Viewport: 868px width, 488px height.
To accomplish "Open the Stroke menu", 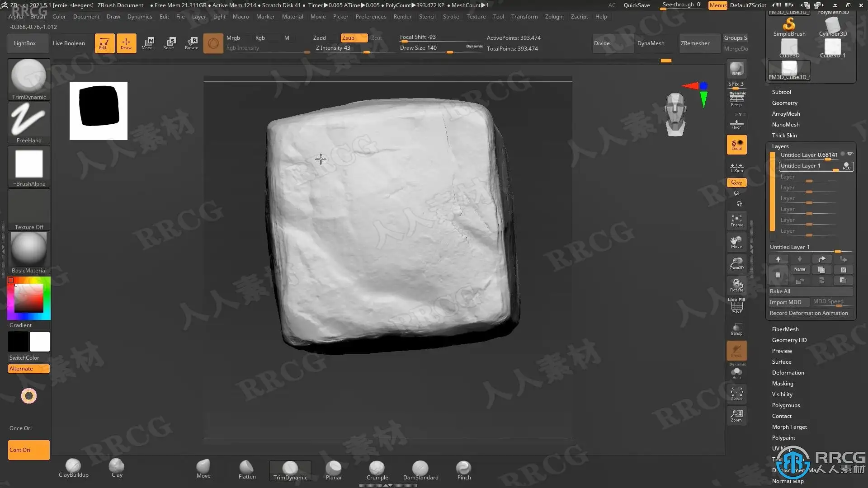I will [450, 17].
